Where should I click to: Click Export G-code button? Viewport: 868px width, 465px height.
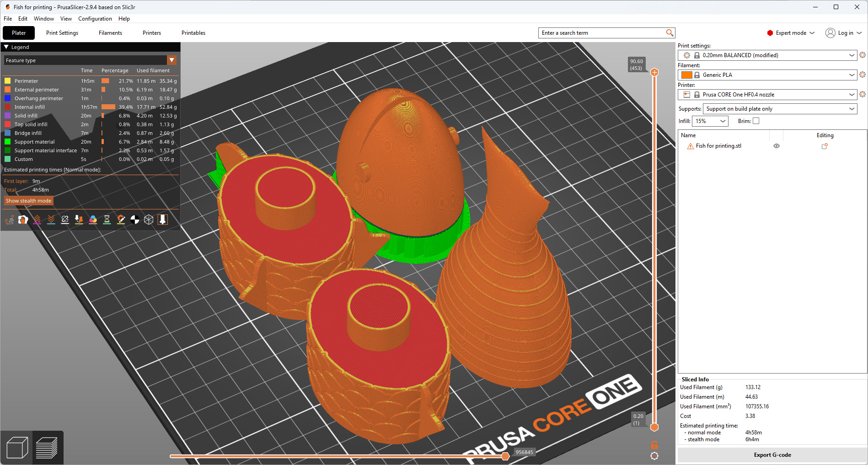772,455
